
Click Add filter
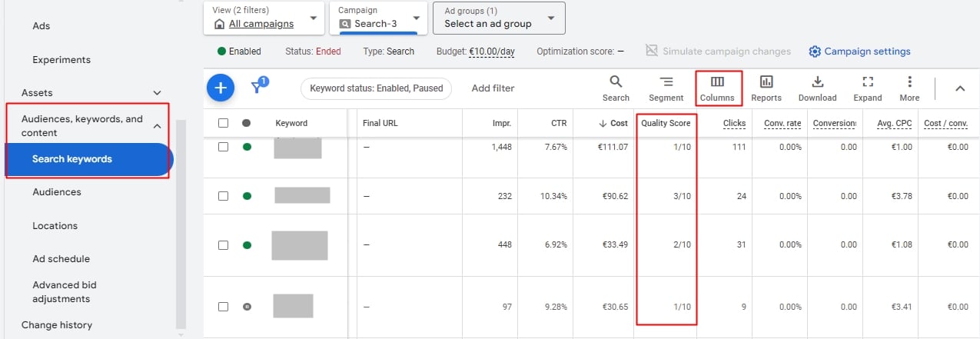pos(493,88)
